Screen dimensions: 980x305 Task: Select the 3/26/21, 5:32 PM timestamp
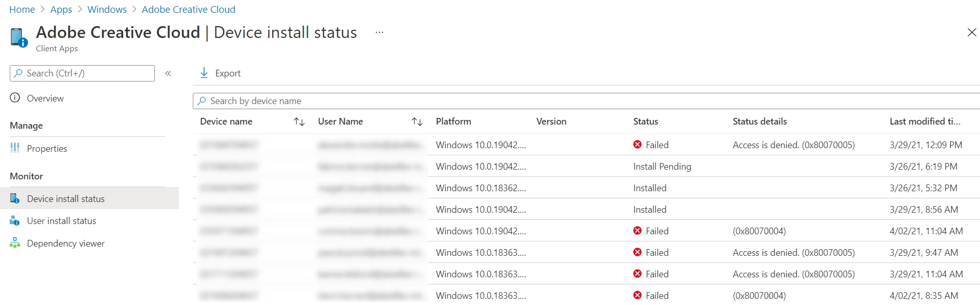pyautogui.click(x=924, y=188)
